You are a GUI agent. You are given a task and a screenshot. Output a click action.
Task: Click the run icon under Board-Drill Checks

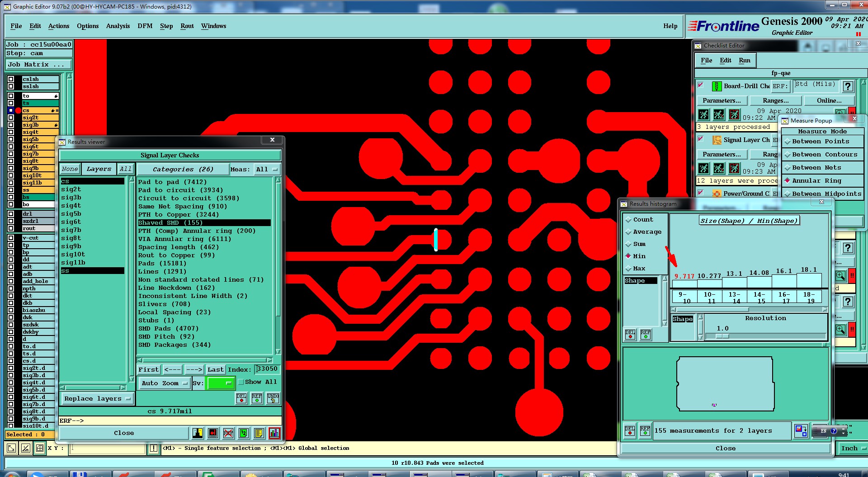point(703,114)
